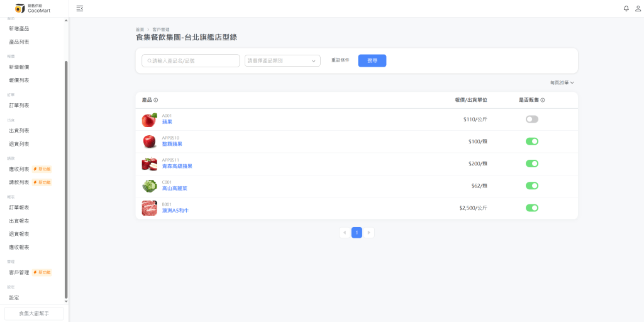The width and height of the screenshot is (644, 322).
Task: Turn off sale toggle for 青森高級蘋果
Action: click(x=532, y=164)
